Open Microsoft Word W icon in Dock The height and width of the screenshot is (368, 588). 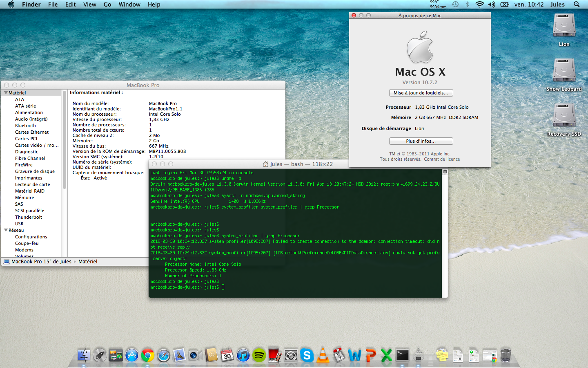pos(354,355)
